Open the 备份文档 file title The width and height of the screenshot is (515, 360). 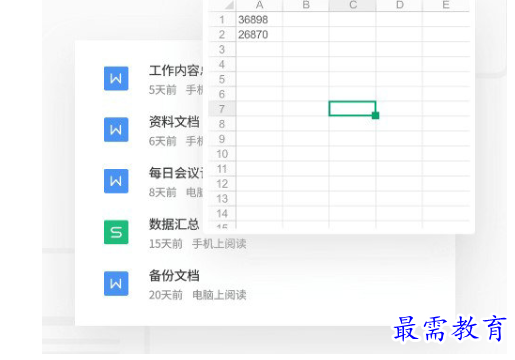pos(174,276)
